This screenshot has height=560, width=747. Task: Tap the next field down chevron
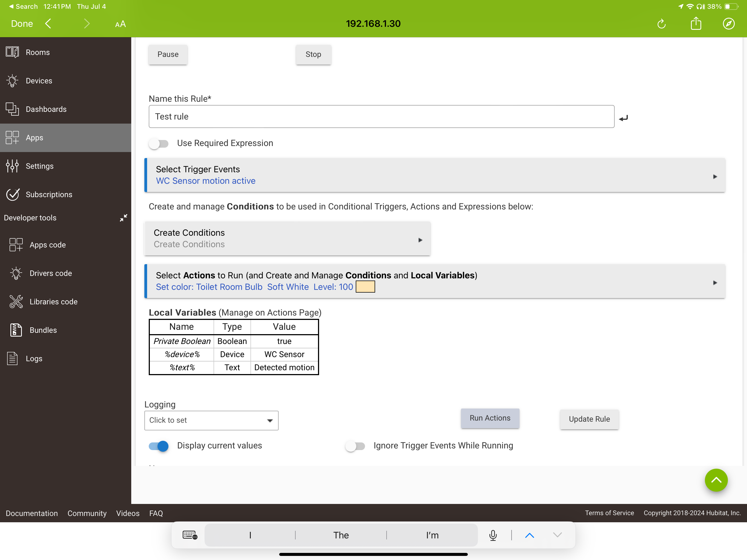tap(557, 535)
